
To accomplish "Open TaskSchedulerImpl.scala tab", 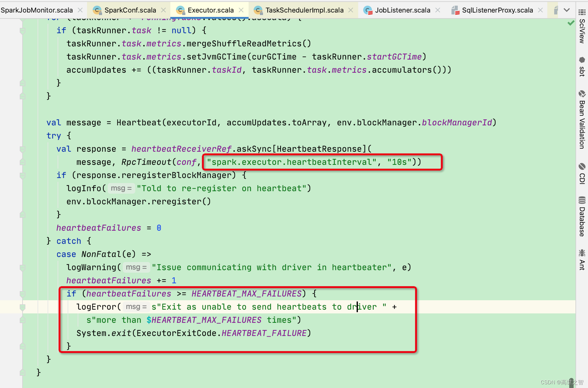I will tap(304, 10).
